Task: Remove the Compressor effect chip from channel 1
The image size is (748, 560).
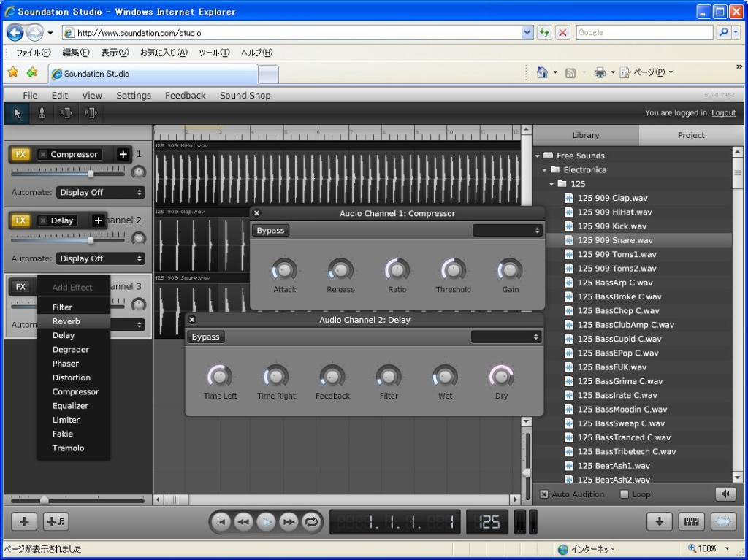Action: pos(43,155)
